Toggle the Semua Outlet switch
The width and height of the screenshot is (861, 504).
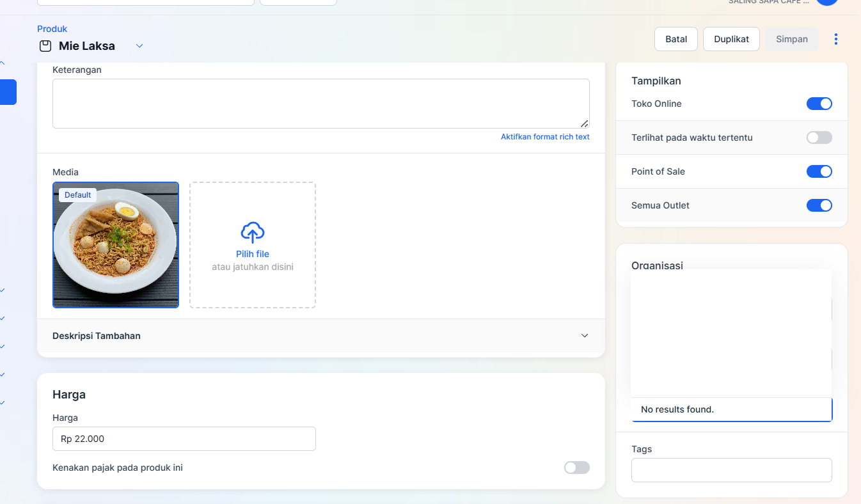(x=819, y=205)
